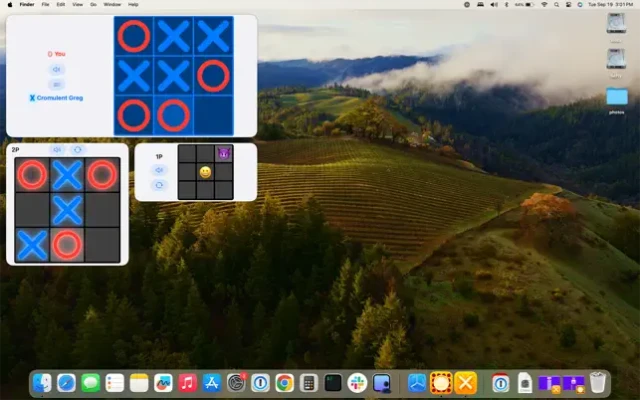
Task: Click the purple devil emoji cell
Action: (x=224, y=153)
